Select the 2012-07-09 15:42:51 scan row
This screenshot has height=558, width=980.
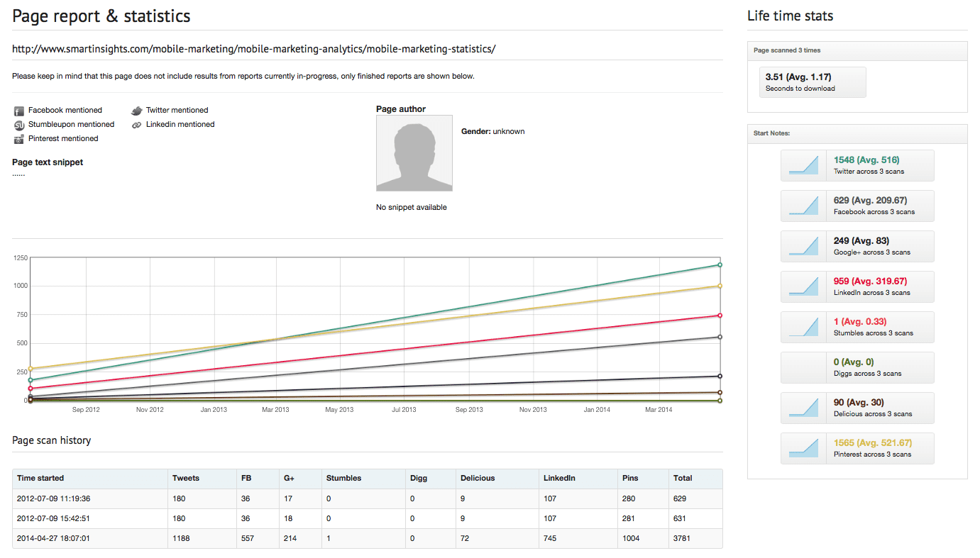click(x=368, y=518)
